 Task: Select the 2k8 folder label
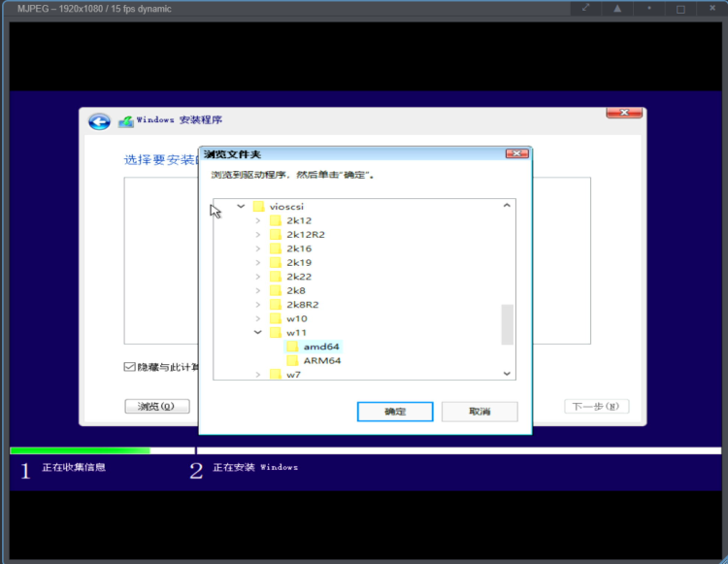(296, 291)
